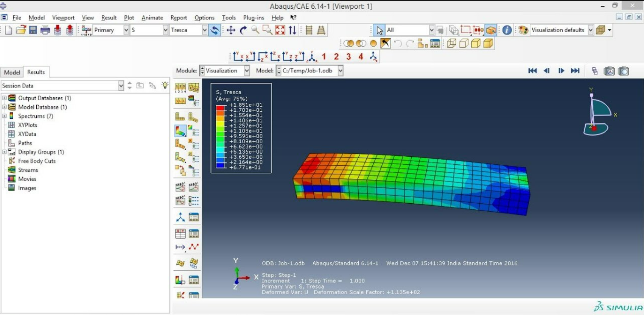Toggle the synchronize field output button
This screenshot has width=644, height=315.
(x=215, y=30)
